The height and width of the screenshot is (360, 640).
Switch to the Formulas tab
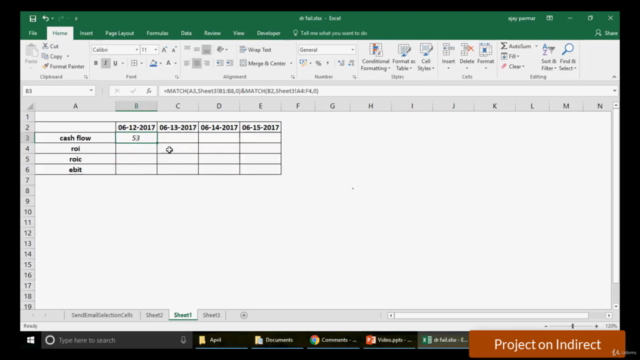(x=157, y=33)
